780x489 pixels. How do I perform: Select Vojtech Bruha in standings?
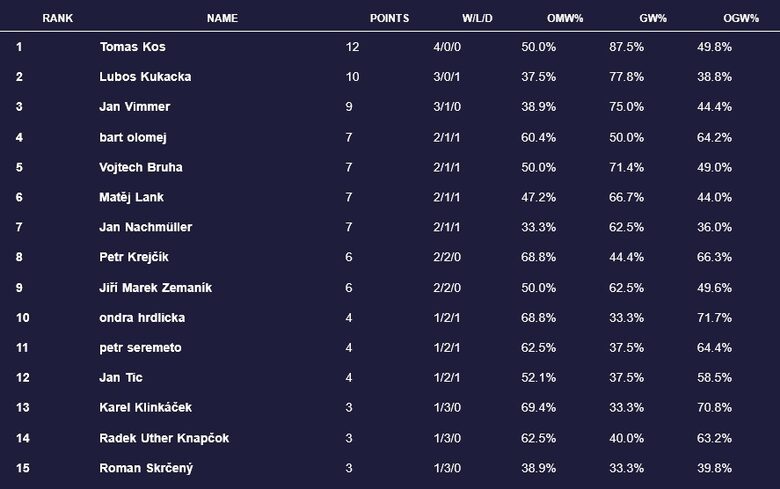pos(141,167)
